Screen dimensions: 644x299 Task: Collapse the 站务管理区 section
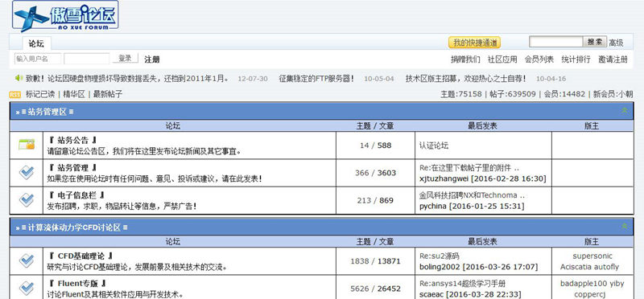click(x=625, y=111)
